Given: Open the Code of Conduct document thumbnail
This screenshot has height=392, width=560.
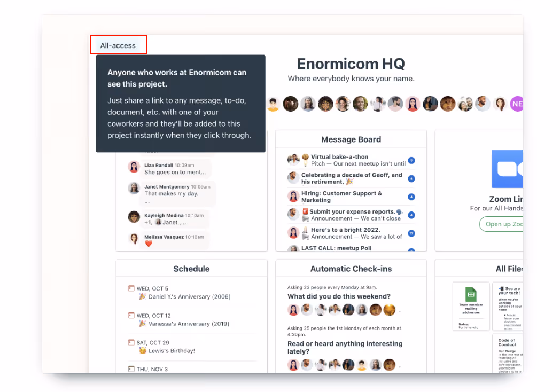Looking at the screenshot, I should tap(508, 354).
